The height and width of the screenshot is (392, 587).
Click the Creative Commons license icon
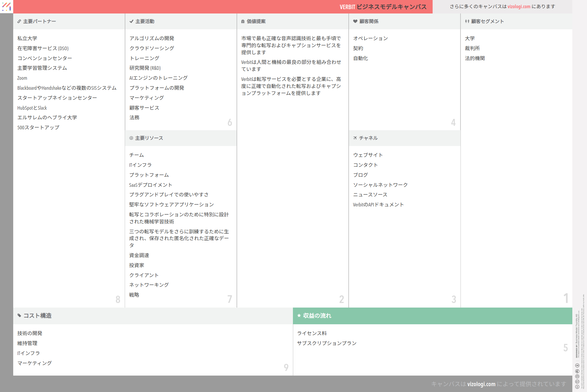point(577,387)
